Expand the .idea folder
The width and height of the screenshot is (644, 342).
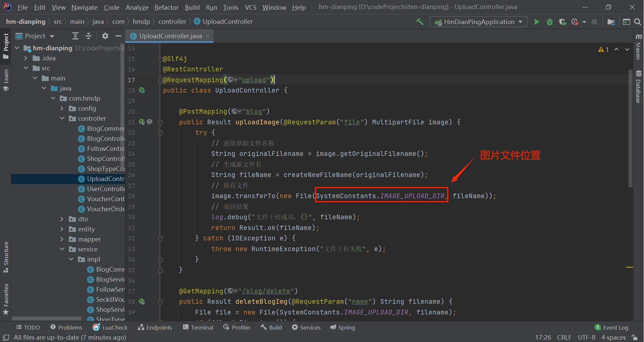(26, 58)
